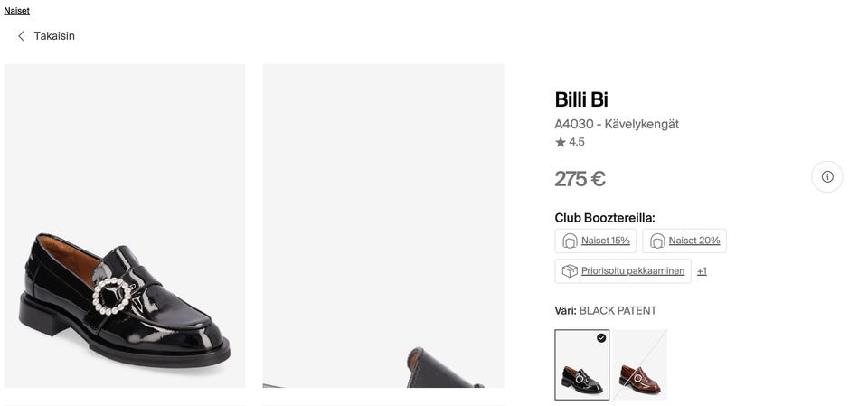Click the package box icon

(x=570, y=271)
